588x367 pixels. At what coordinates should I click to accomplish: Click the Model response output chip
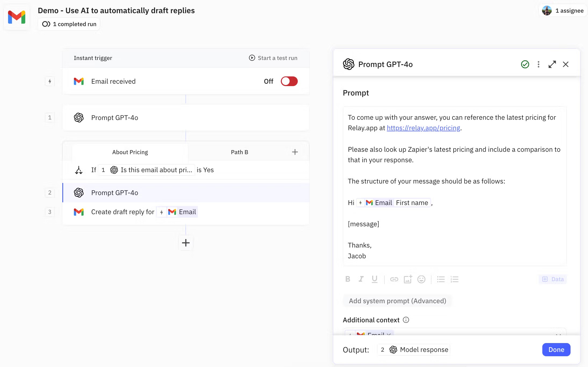[x=414, y=350]
